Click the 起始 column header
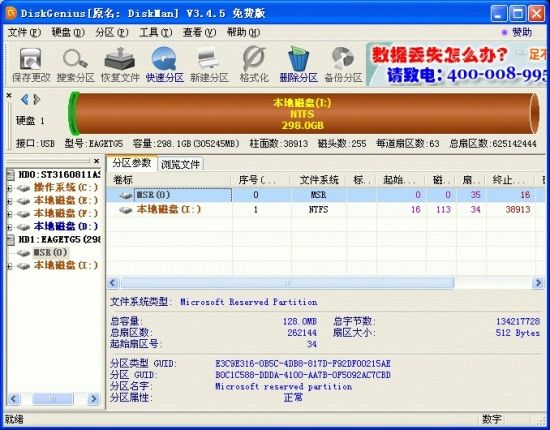The image size is (550, 430). pos(401,180)
